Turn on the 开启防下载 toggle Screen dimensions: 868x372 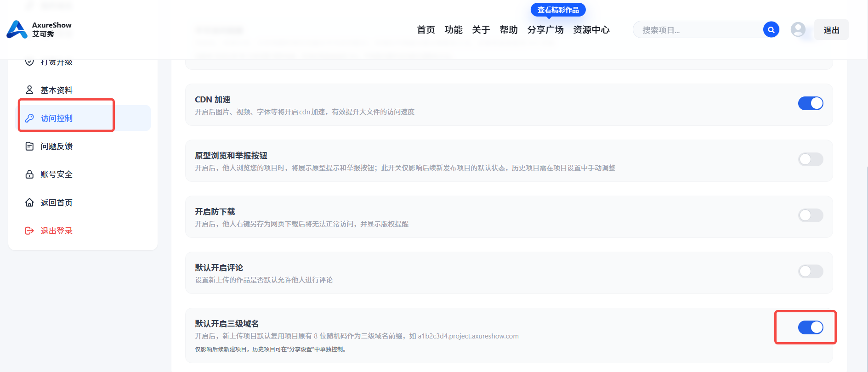coord(811,215)
